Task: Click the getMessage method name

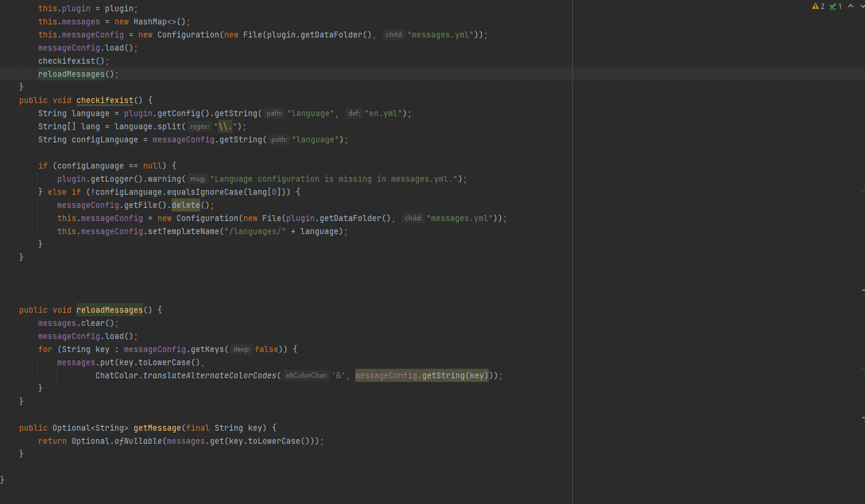Action: 157,428
